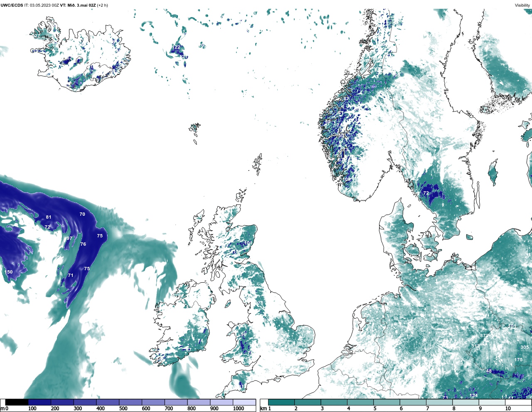Click the "1000" legend tick label

coord(239,409)
